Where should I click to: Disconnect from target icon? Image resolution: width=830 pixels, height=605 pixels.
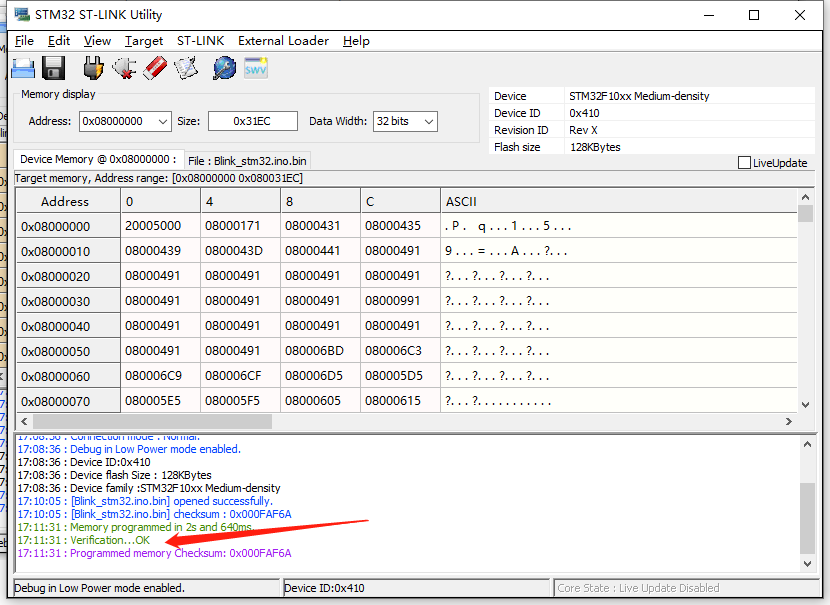124,68
